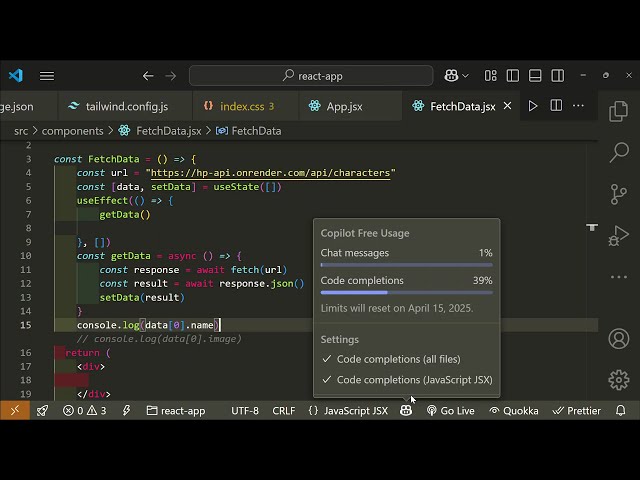Click the Code completions usage bar
Viewport: 640px width, 480px height.
407,293
